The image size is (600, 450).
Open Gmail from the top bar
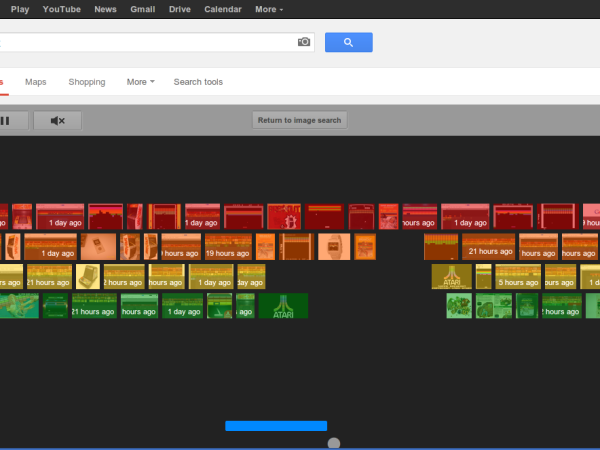pyautogui.click(x=143, y=9)
